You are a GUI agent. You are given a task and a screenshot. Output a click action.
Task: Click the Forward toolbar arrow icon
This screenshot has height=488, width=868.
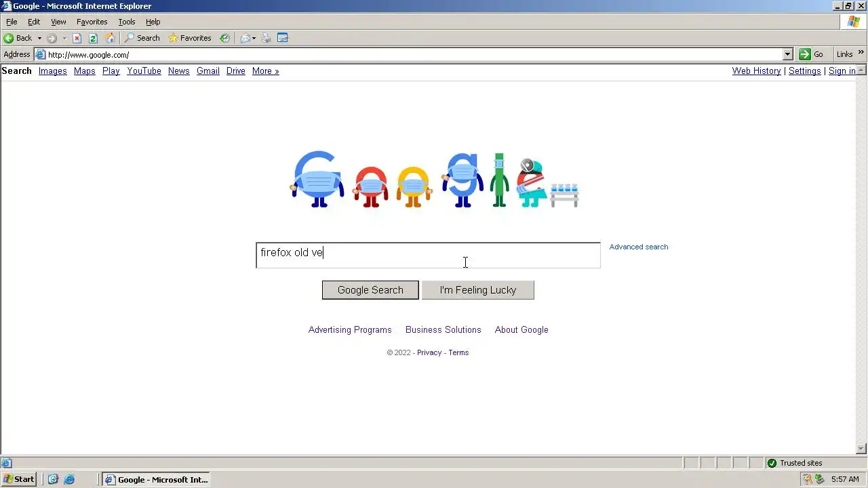point(52,38)
